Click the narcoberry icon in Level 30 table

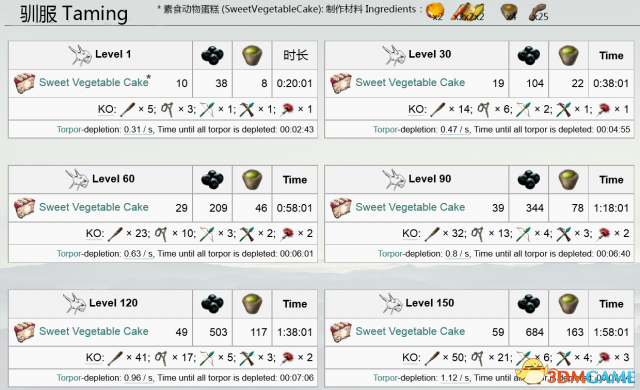529,55
